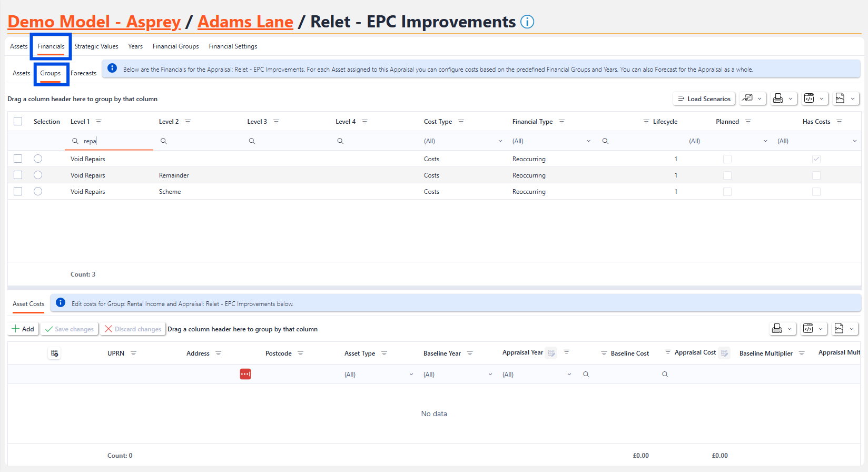The width and height of the screenshot is (868, 472).
Task: Follow the Adams Lane breadcrumb link
Action: [245, 22]
